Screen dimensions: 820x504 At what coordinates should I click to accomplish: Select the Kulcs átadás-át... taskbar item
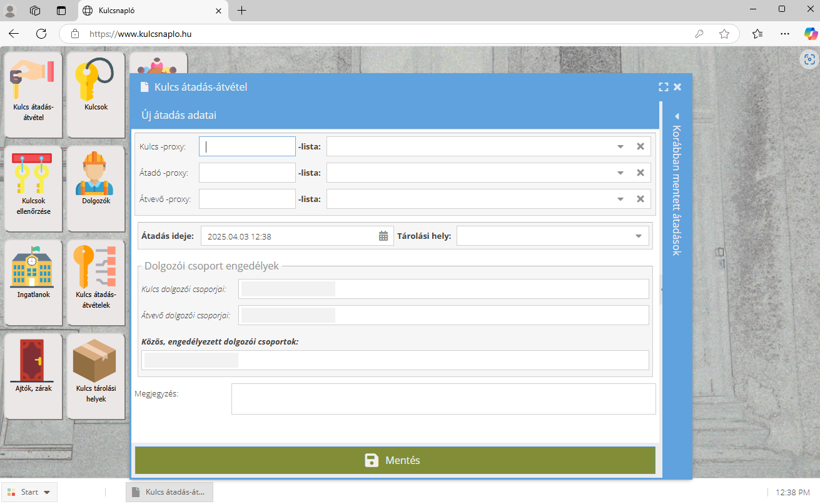tap(170, 492)
